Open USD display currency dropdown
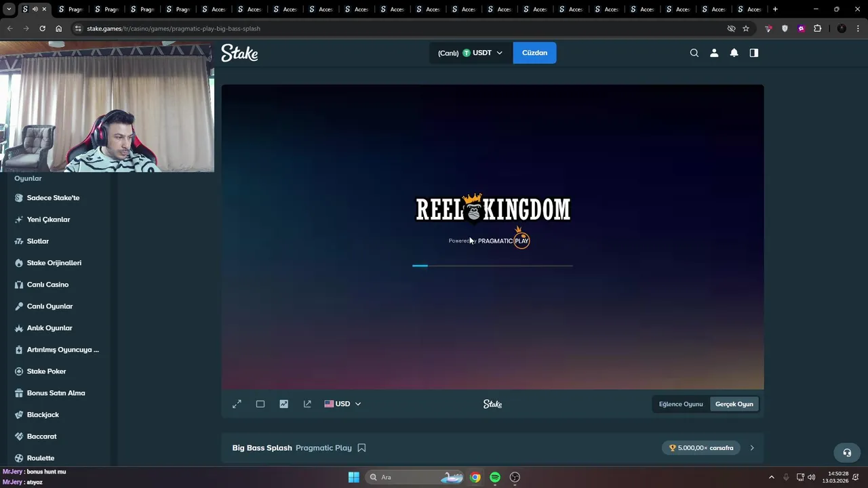The width and height of the screenshot is (868, 488). (342, 404)
